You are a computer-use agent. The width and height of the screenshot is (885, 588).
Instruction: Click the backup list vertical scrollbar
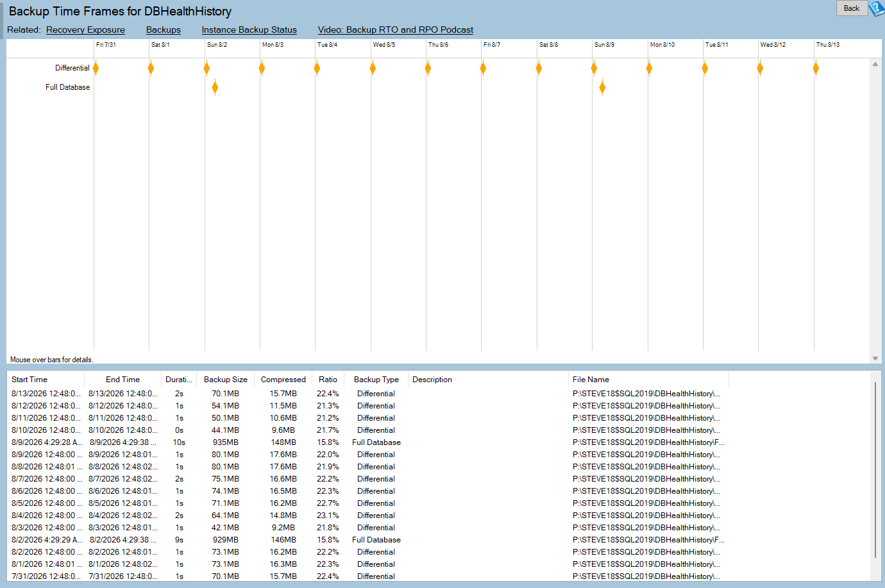pyautogui.click(x=875, y=470)
